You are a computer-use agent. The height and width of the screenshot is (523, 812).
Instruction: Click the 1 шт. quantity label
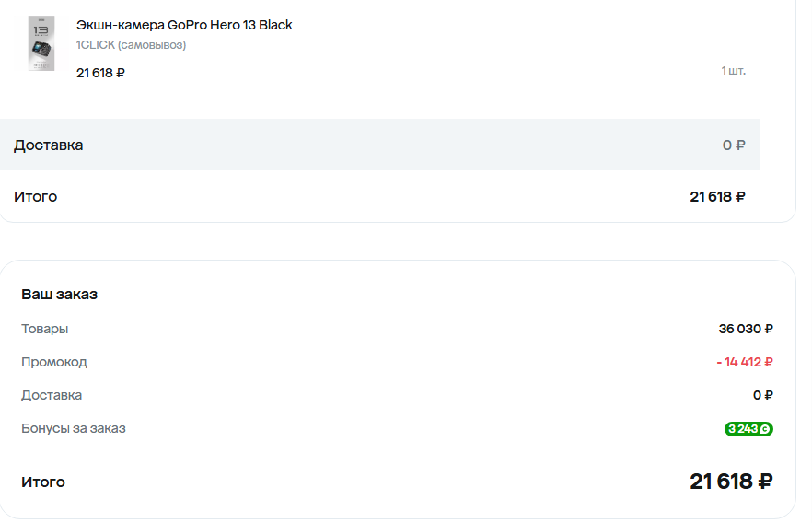[733, 71]
